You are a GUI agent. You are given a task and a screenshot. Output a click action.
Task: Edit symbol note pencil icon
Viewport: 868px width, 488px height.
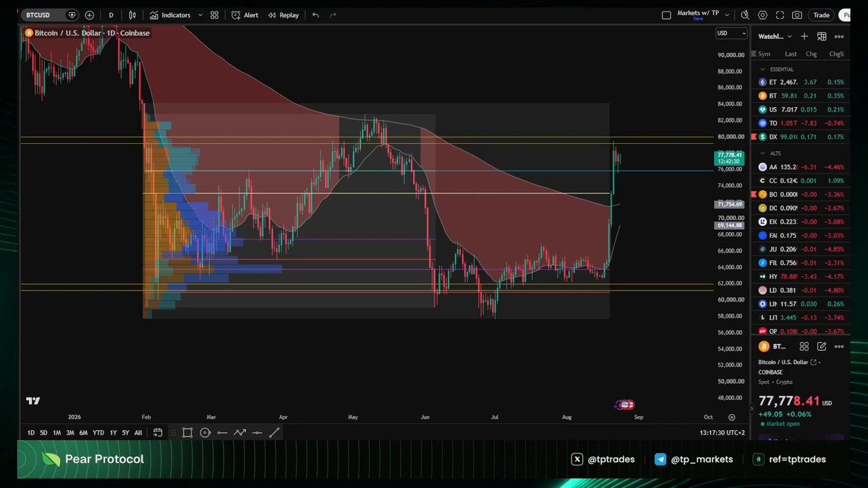pos(822,346)
